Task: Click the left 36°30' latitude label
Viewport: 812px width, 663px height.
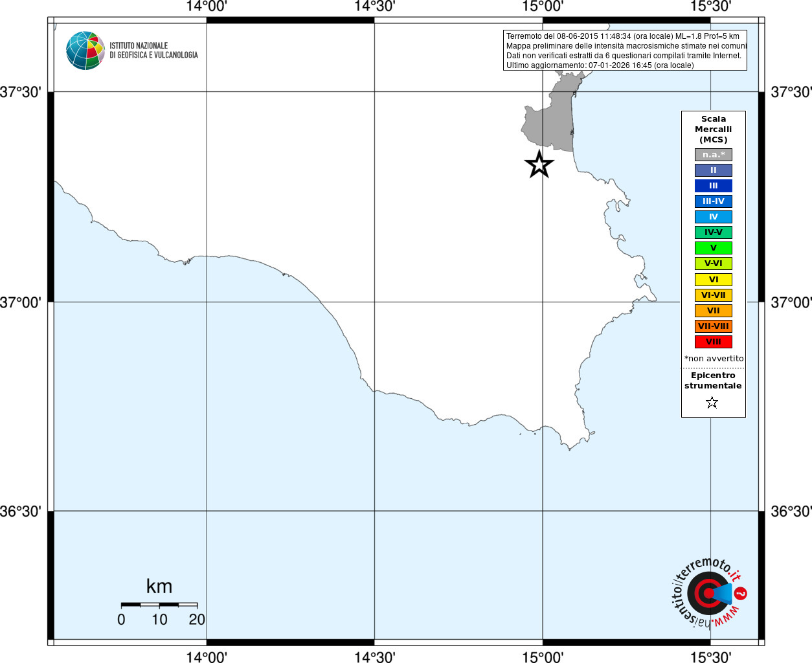Action: coord(21,511)
